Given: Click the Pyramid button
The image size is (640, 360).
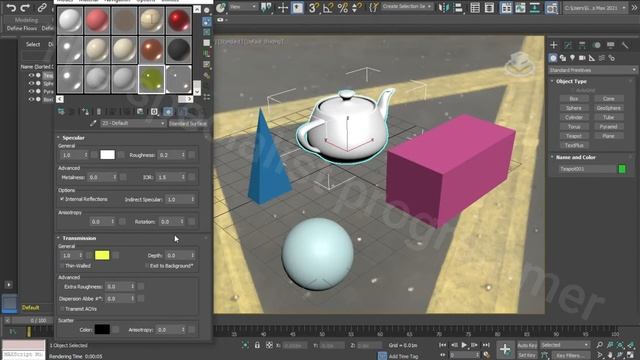Looking at the screenshot, I should click(609, 127).
